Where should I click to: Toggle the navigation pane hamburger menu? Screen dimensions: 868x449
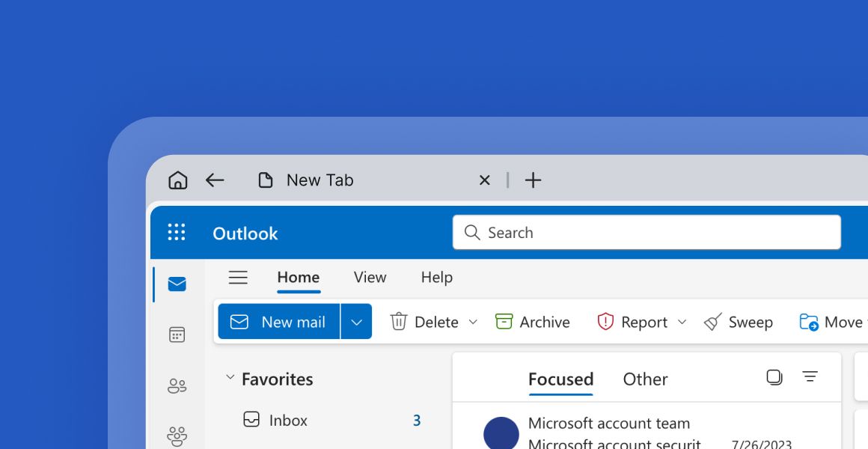238,277
